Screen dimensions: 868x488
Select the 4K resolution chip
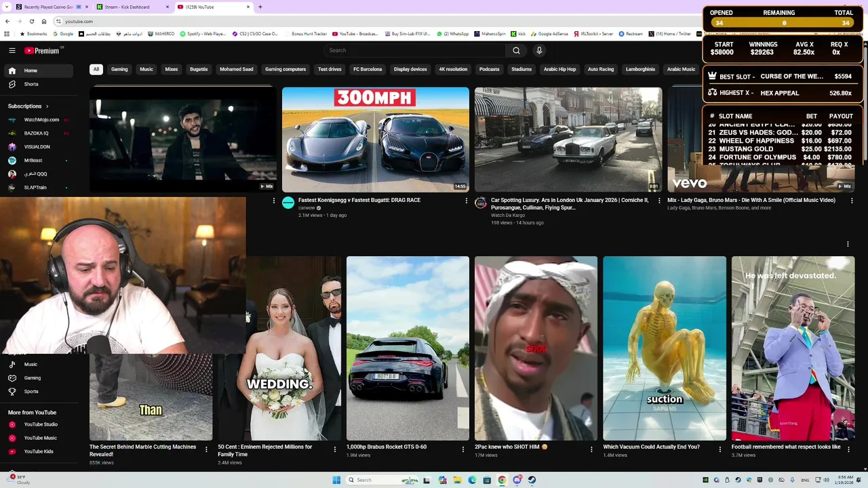[453, 69]
